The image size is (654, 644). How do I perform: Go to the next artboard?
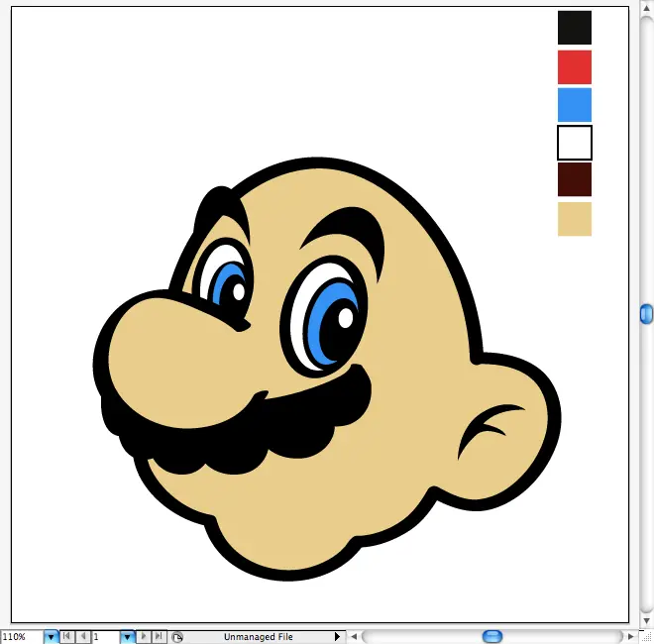point(144,637)
